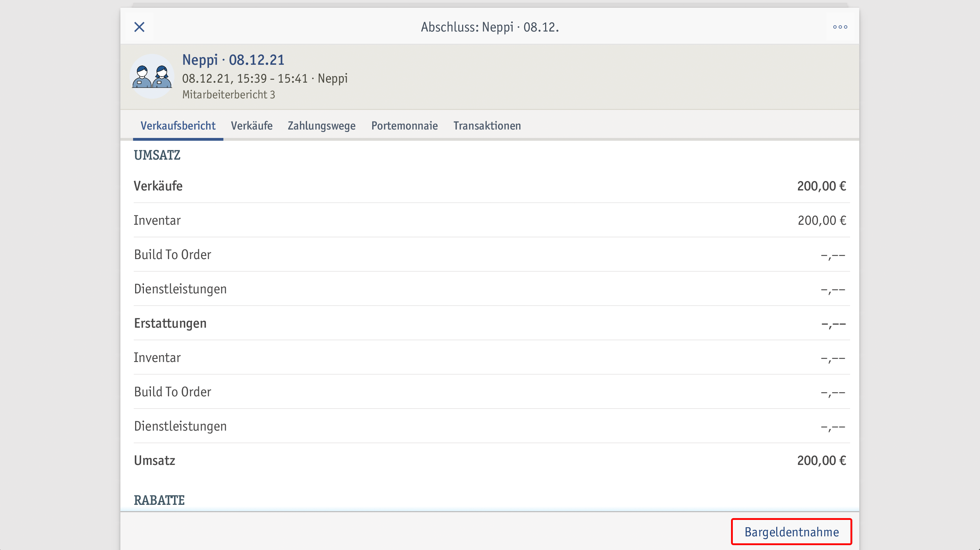
Task: Click the Mitarbeiterbericht 3 subtitle
Action: coord(228,95)
